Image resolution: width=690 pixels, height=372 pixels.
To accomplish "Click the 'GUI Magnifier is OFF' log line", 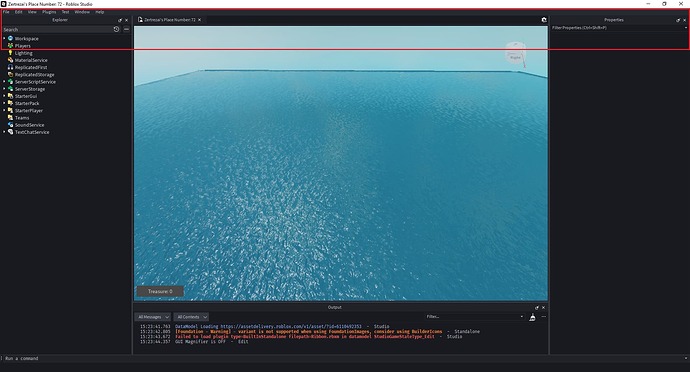I will click(201, 342).
